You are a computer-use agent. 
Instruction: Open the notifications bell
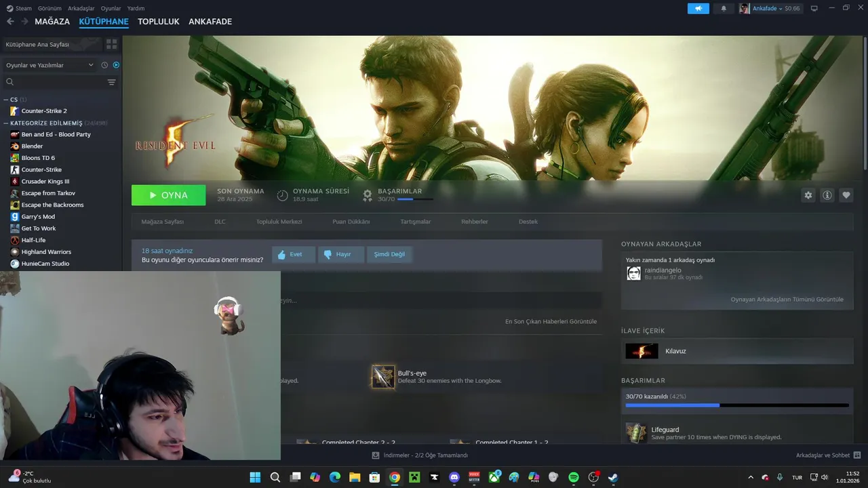[724, 8]
